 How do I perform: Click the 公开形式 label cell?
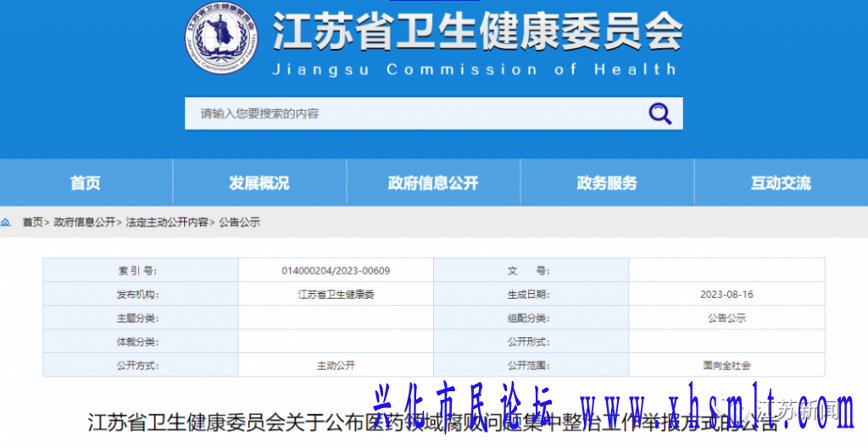point(531,342)
